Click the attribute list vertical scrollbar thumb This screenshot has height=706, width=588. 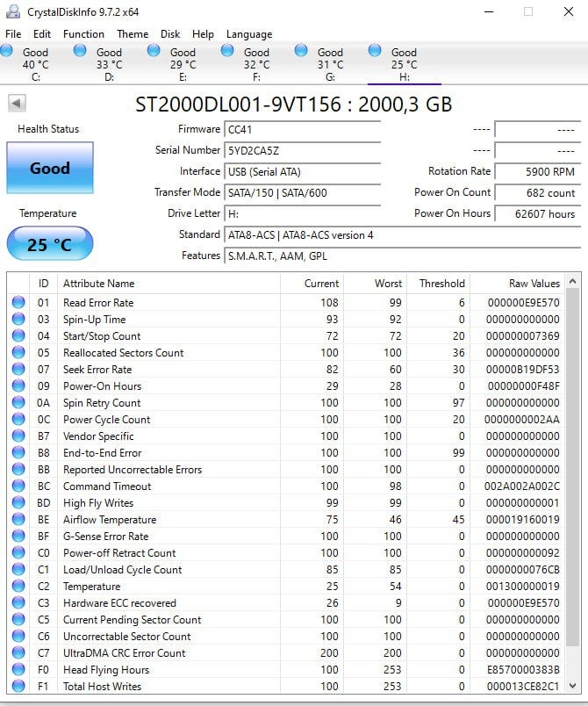pyautogui.click(x=572, y=467)
